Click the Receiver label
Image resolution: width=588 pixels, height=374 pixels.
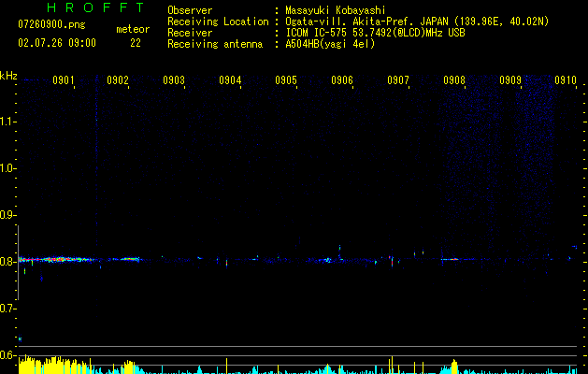click(190, 33)
